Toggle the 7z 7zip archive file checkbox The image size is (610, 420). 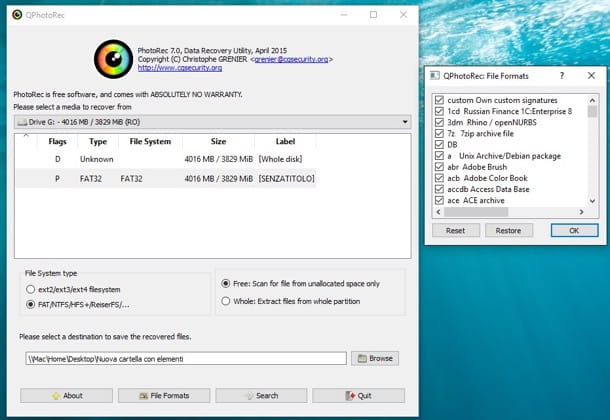[x=439, y=133]
